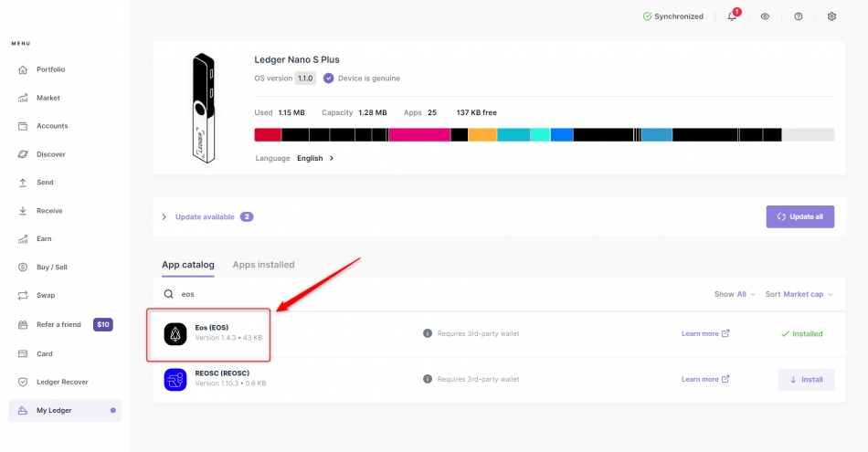Image resolution: width=868 pixels, height=452 pixels.
Task: Click the red segment in storage bar
Action: pyautogui.click(x=268, y=134)
